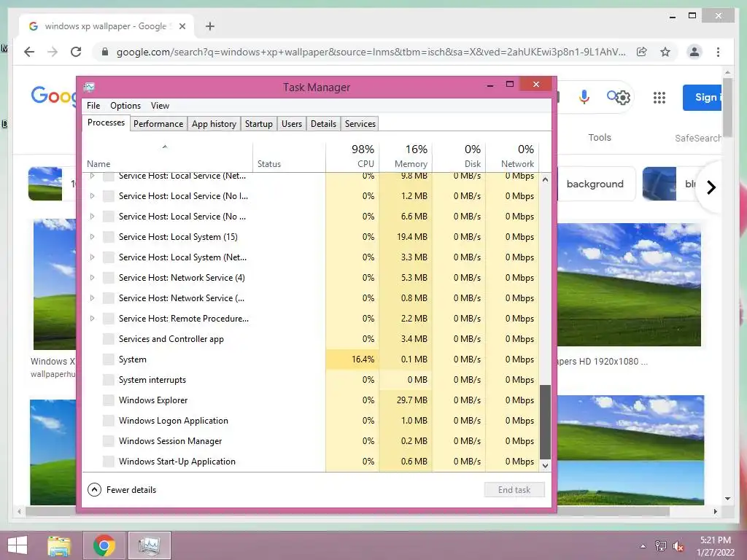Image resolution: width=747 pixels, height=560 pixels.
Task: Click the System process icon
Action: [x=109, y=359]
